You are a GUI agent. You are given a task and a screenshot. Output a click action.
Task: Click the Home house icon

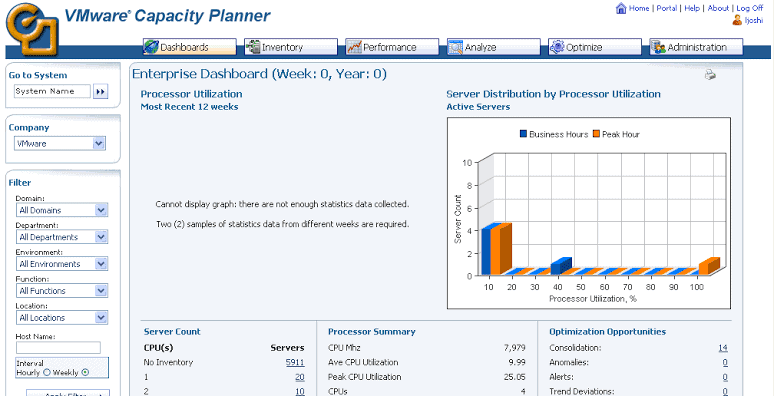click(621, 8)
